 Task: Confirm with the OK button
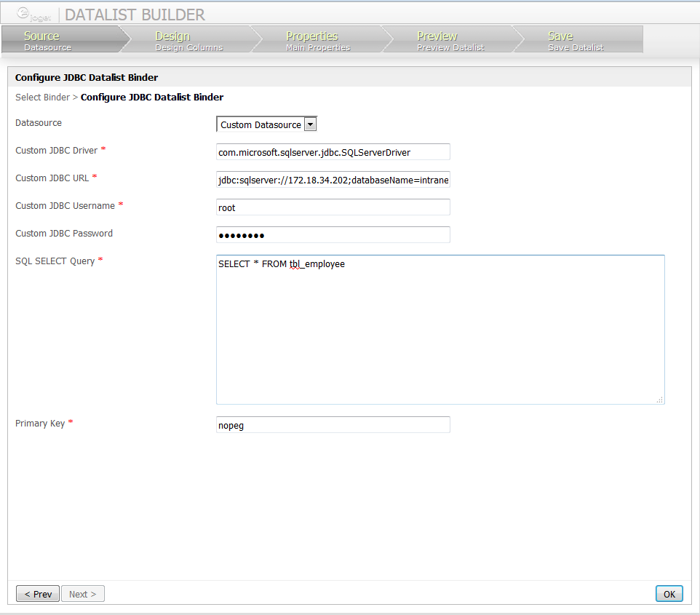click(x=669, y=594)
